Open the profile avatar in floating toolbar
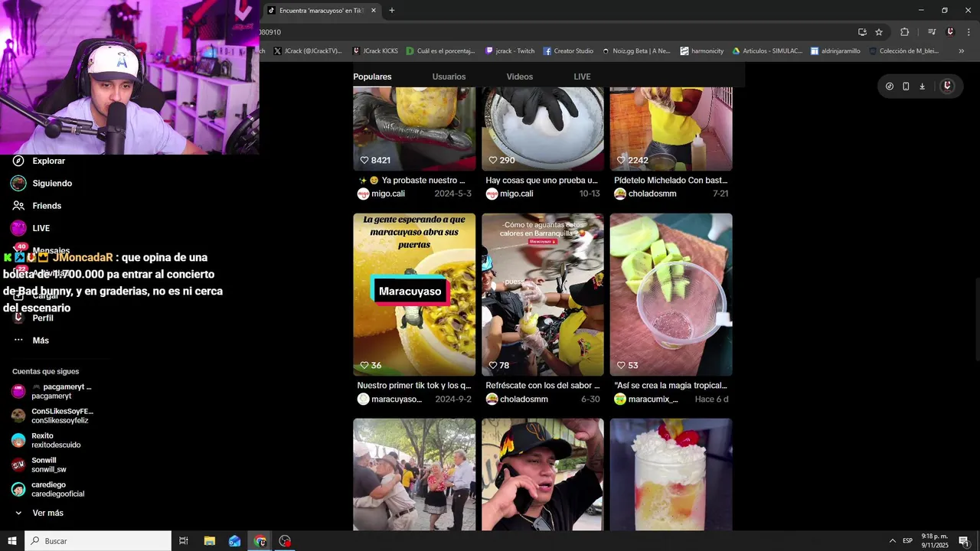Screen dimensions: 980x551 (947, 86)
